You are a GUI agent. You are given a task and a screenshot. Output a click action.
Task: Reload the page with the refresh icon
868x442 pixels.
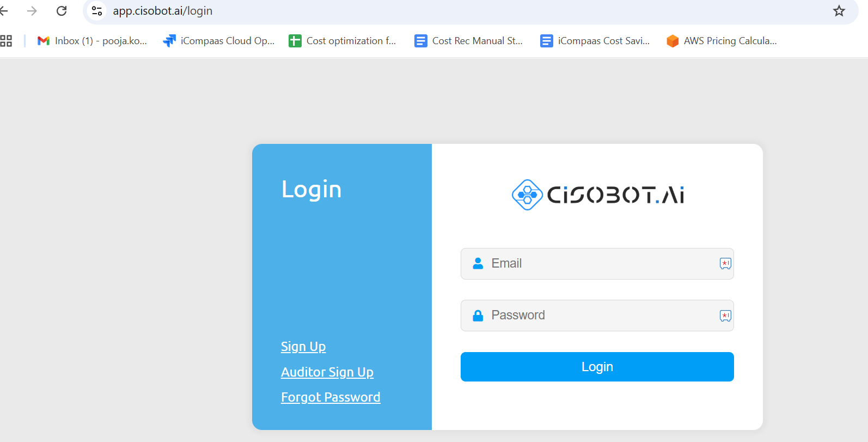62,11
